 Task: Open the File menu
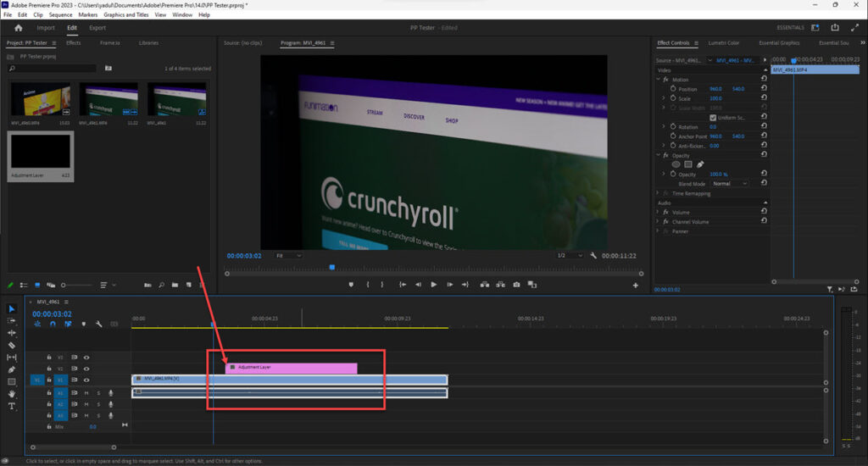8,15
